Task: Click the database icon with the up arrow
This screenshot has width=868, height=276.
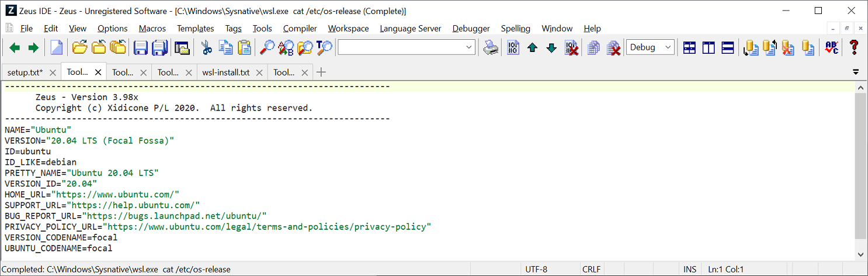Action: (x=770, y=48)
